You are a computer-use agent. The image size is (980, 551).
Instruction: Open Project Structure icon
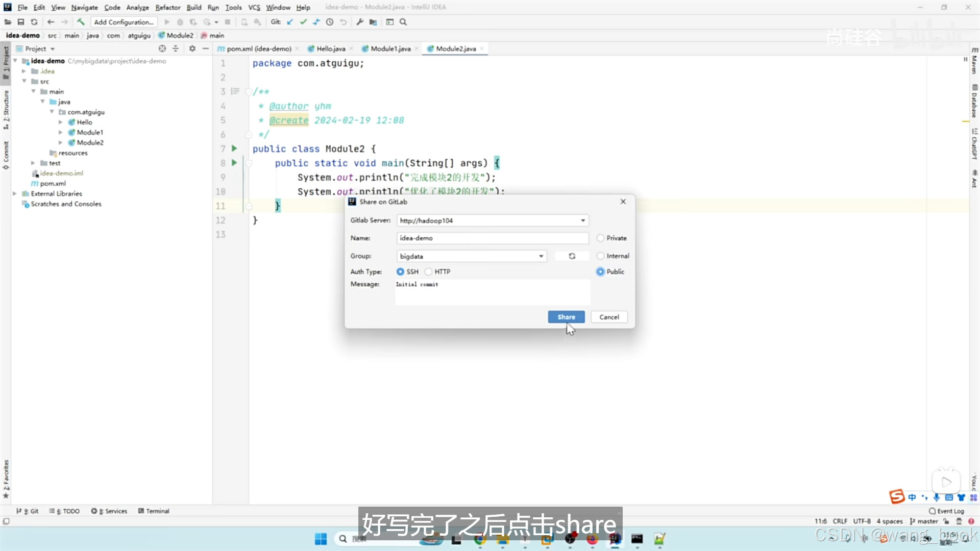coord(373,22)
